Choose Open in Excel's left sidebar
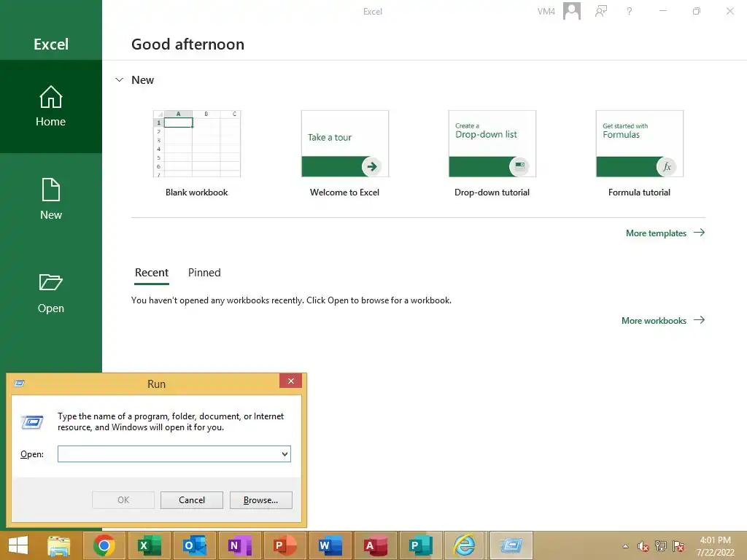The height and width of the screenshot is (560, 747). (x=50, y=293)
